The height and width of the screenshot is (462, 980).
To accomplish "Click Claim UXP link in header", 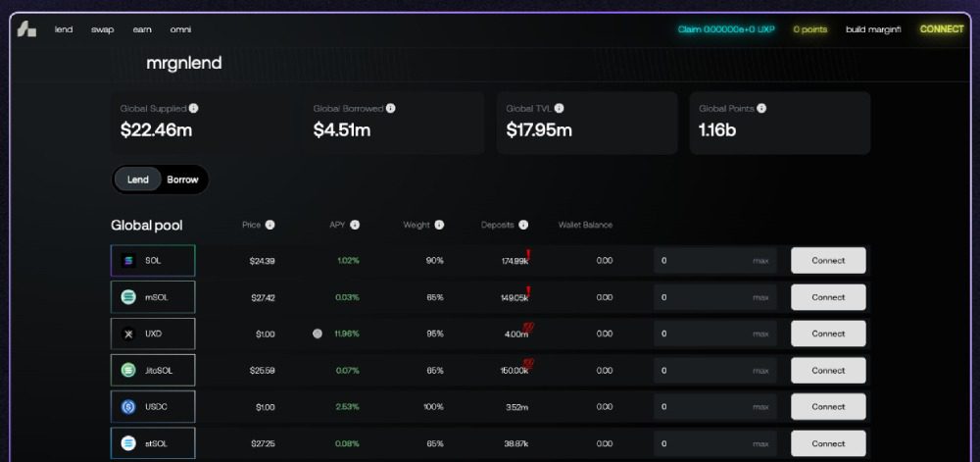I will click(x=725, y=29).
